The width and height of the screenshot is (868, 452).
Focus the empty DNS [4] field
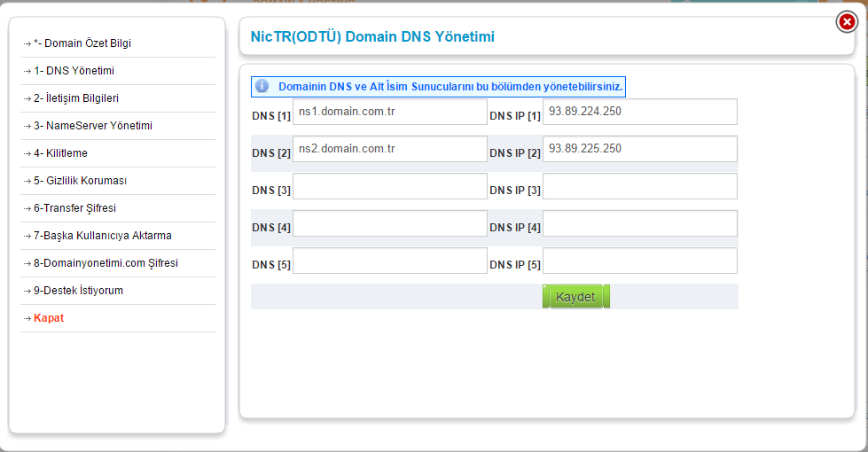pyautogui.click(x=390, y=223)
